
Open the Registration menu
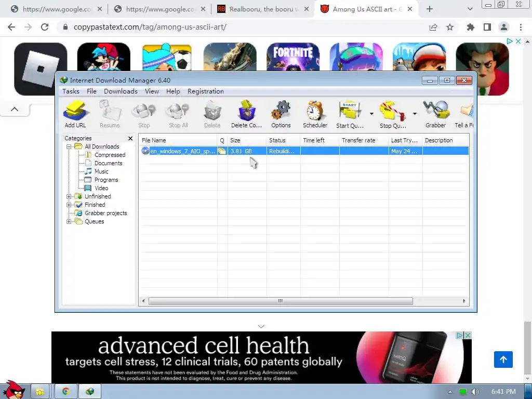[206, 91]
